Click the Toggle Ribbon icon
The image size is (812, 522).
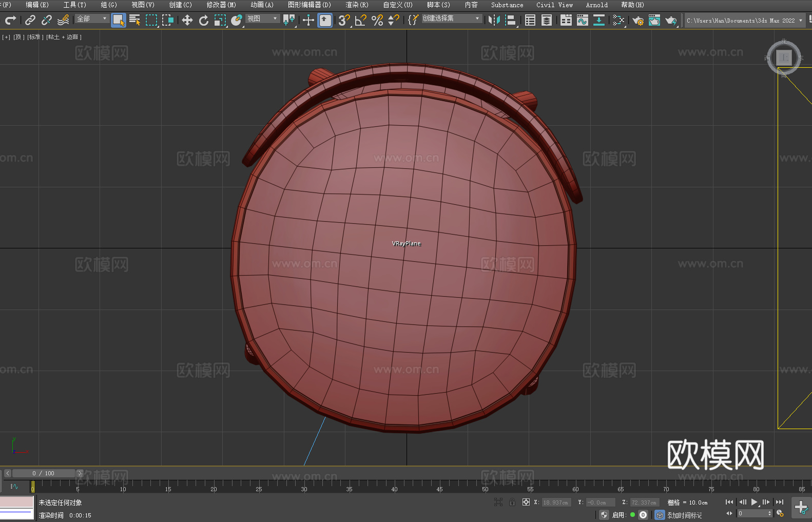[566, 20]
